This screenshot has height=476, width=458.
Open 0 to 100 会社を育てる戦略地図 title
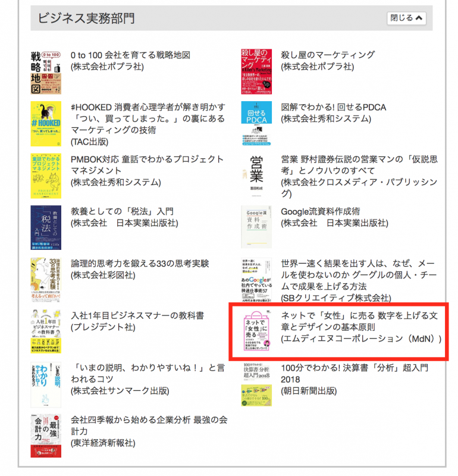point(130,55)
